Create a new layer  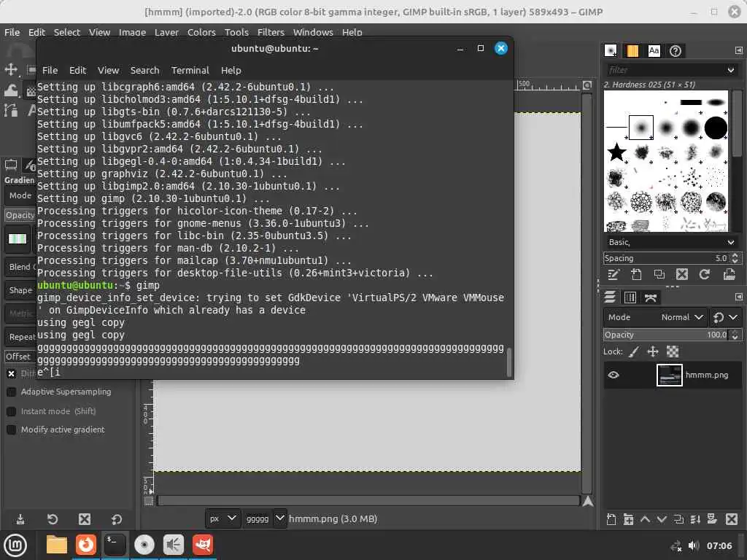pyautogui.click(x=611, y=519)
